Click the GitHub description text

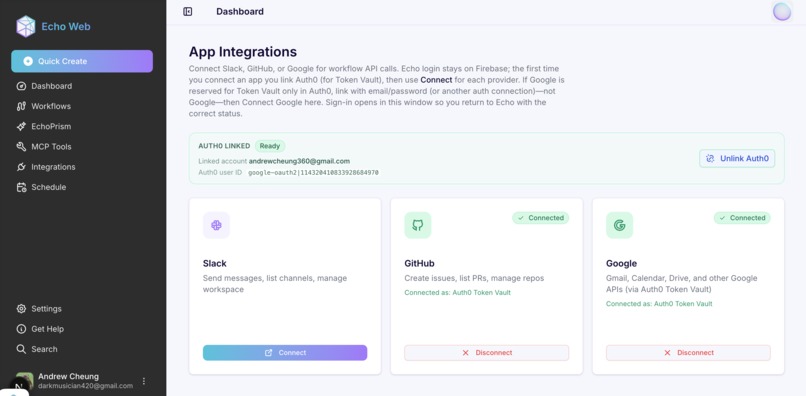click(x=474, y=278)
